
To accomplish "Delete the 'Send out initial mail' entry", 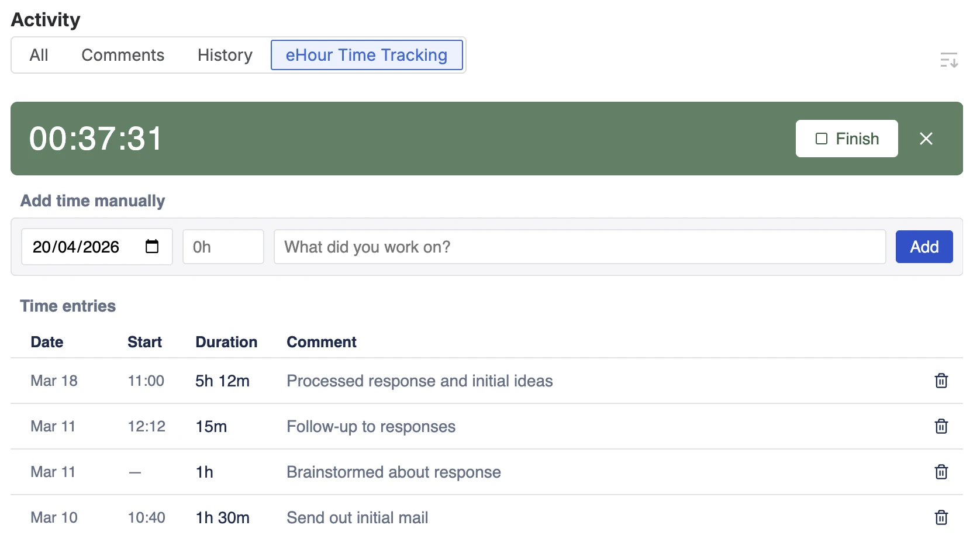I will pos(941,517).
